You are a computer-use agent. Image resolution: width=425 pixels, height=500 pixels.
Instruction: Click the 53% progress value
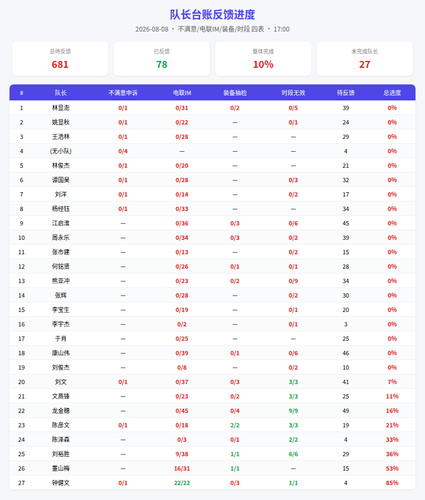coord(392,469)
